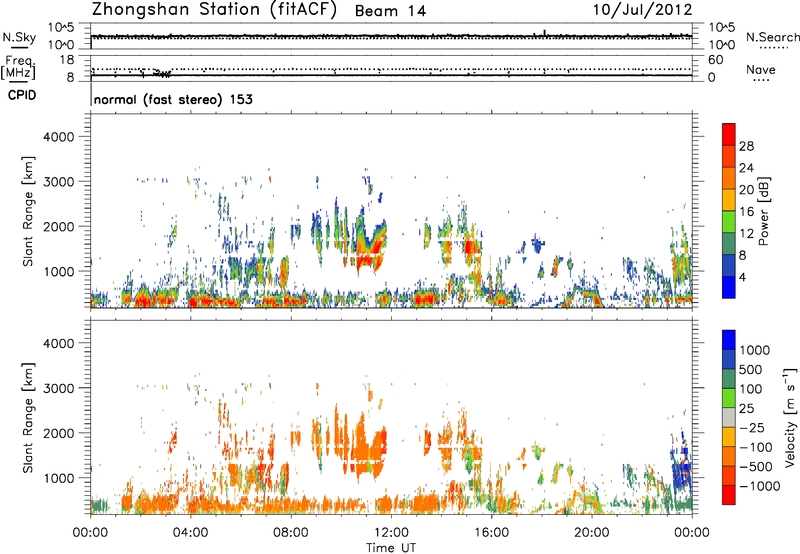The height and width of the screenshot is (554, 800).
Task: Click the '16' tick on power colorbar
Action: [746, 212]
